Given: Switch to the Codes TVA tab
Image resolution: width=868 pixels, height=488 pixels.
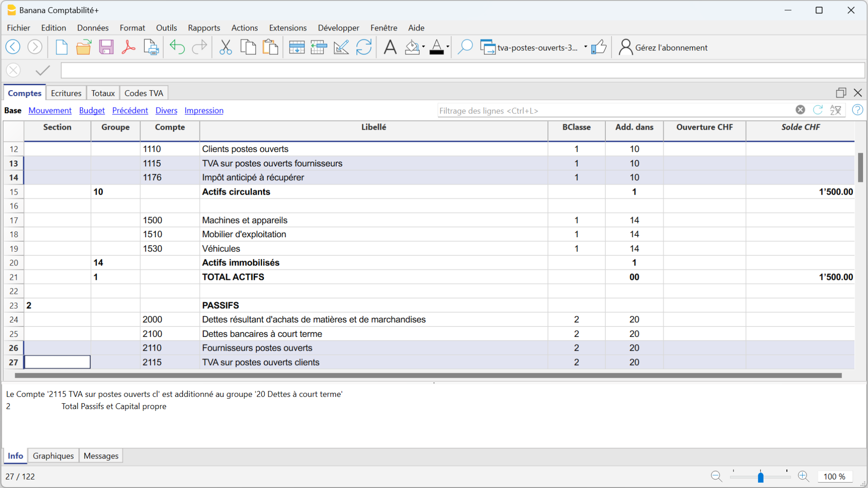Looking at the screenshot, I should (x=143, y=93).
